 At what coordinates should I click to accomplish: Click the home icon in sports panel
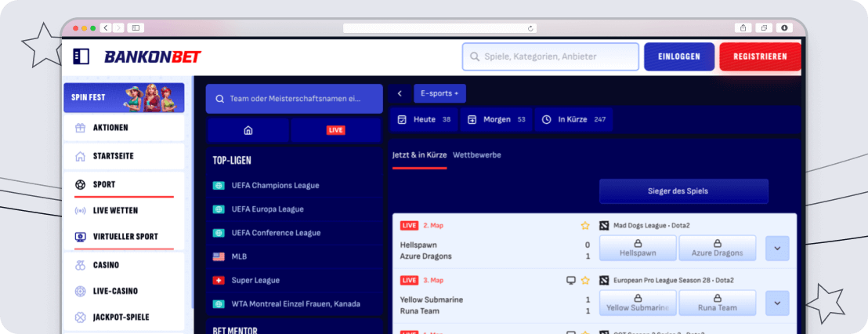(x=248, y=130)
